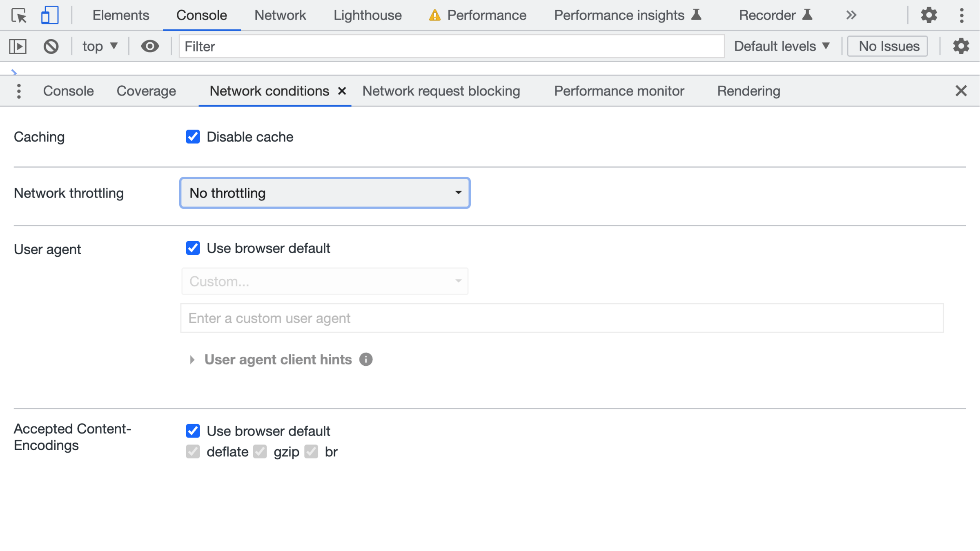The width and height of the screenshot is (980, 551).
Task: Open drawer three-dot more tools menu
Action: (x=19, y=91)
